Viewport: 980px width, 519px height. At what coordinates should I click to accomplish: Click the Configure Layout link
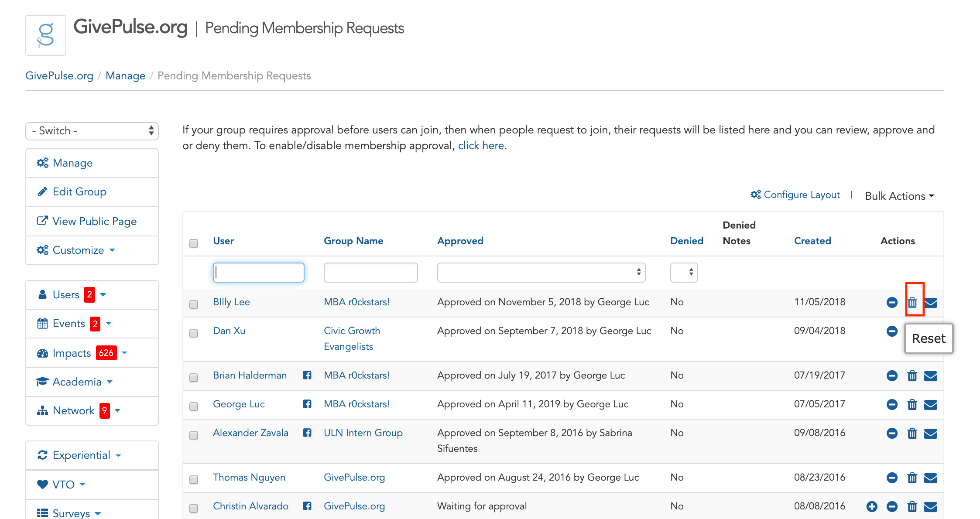coord(795,195)
